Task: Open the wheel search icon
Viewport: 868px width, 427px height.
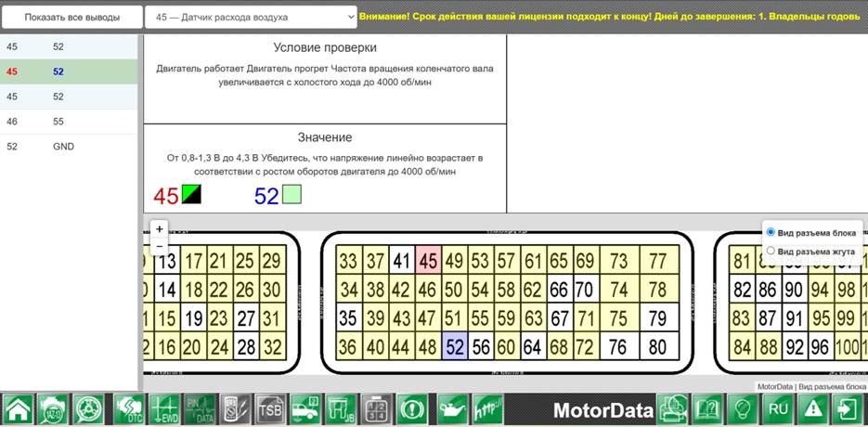Action: coord(89,410)
